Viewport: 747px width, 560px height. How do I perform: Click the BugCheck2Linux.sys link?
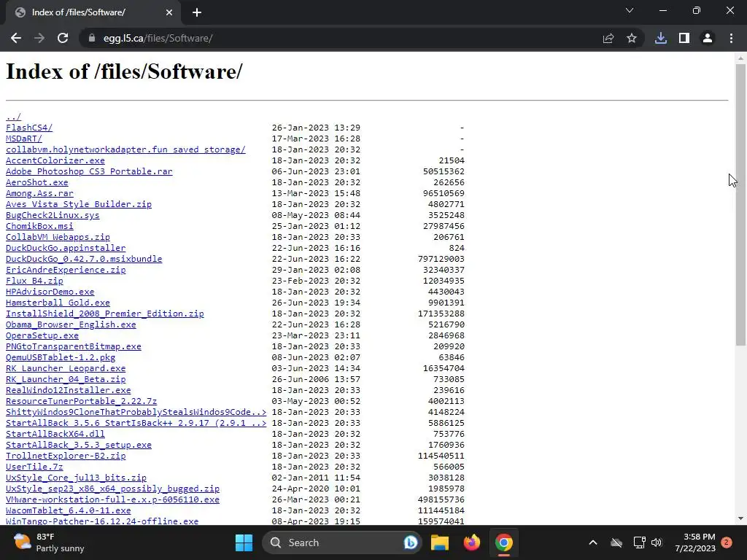53,215
